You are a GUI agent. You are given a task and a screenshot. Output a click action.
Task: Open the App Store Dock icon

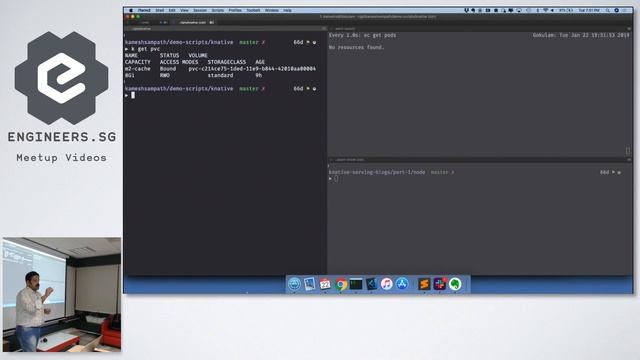pyautogui.click(x=402, y=284)
